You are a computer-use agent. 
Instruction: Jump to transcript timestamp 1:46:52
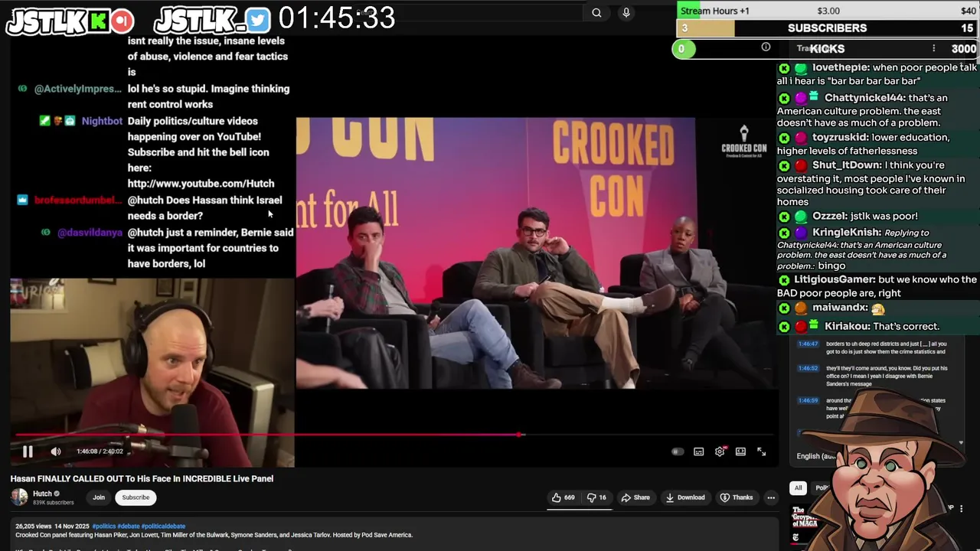click(808, 368)
